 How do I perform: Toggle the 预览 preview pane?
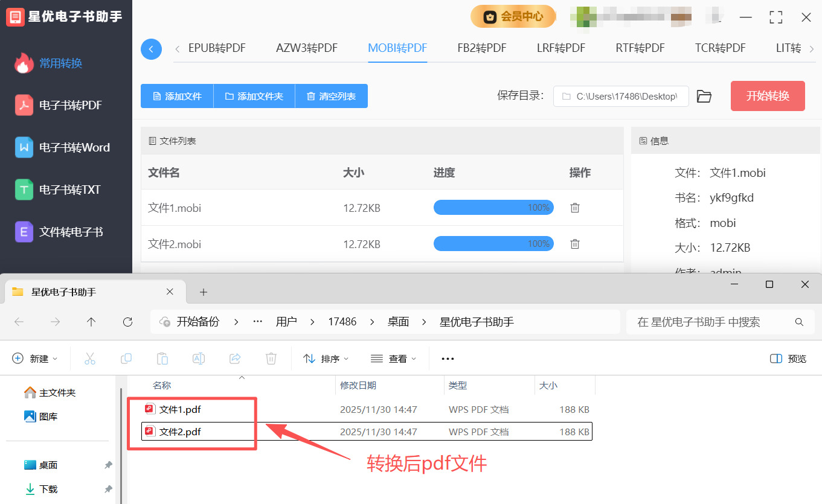[x=788, y=359]
